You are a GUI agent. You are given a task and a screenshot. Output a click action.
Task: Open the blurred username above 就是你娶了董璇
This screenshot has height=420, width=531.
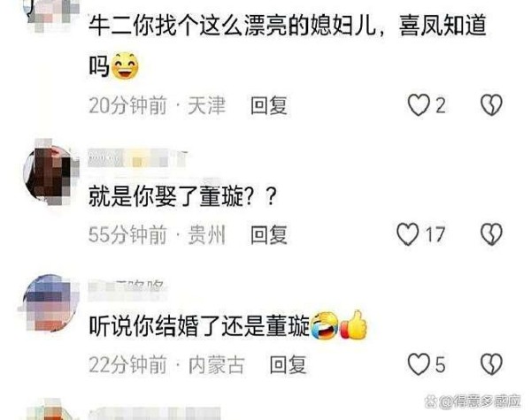137,158
